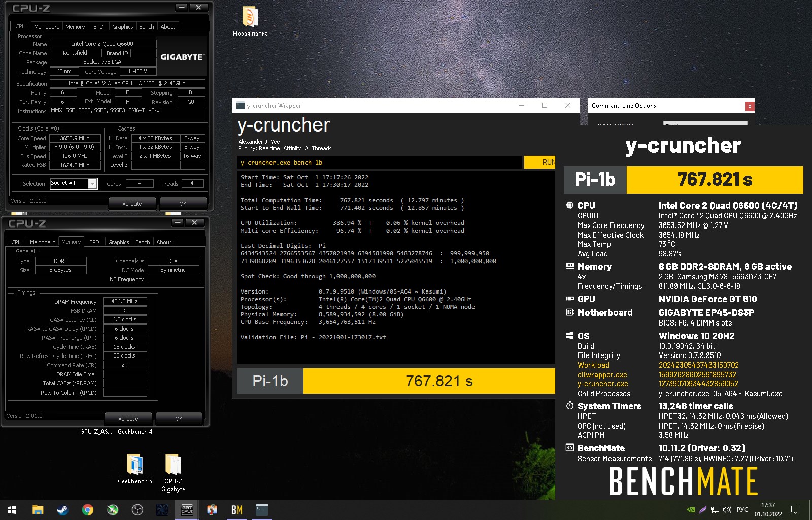812x520 pixels.
Task: Click the Kentsfield code name field
Action: coord(75,53)
